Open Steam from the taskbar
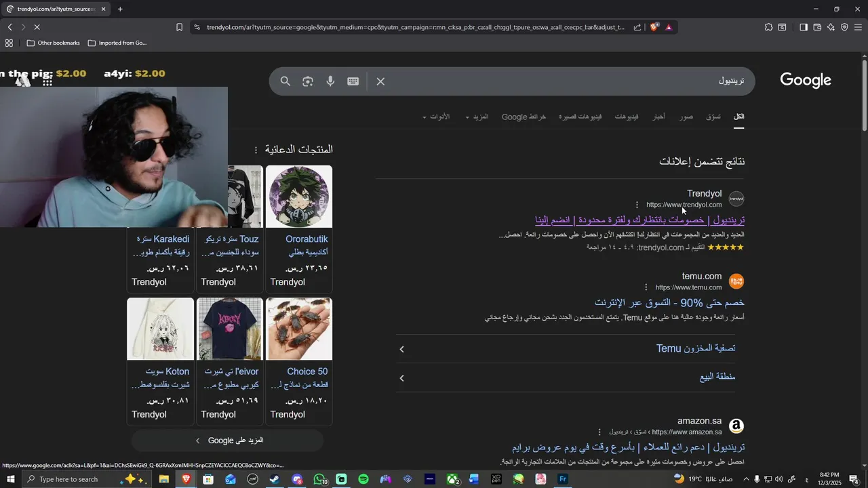868x488 pixels. click(275, 479)
